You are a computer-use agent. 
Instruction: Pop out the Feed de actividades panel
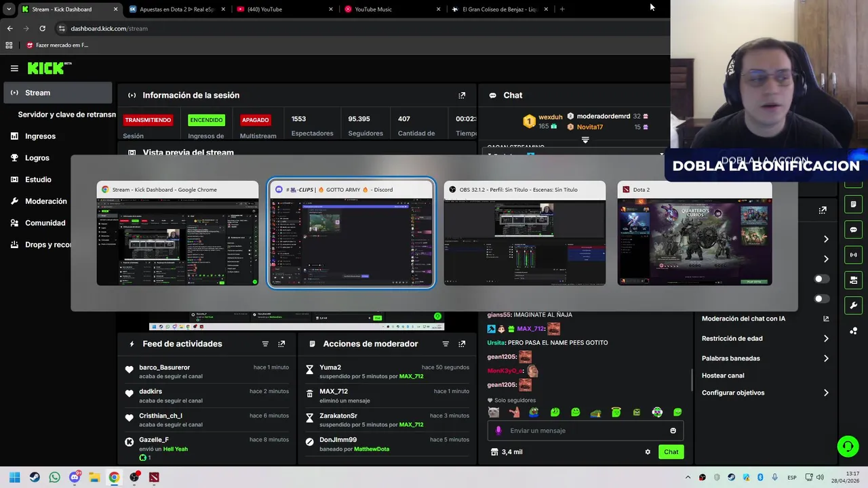click(x=281, y=344)
